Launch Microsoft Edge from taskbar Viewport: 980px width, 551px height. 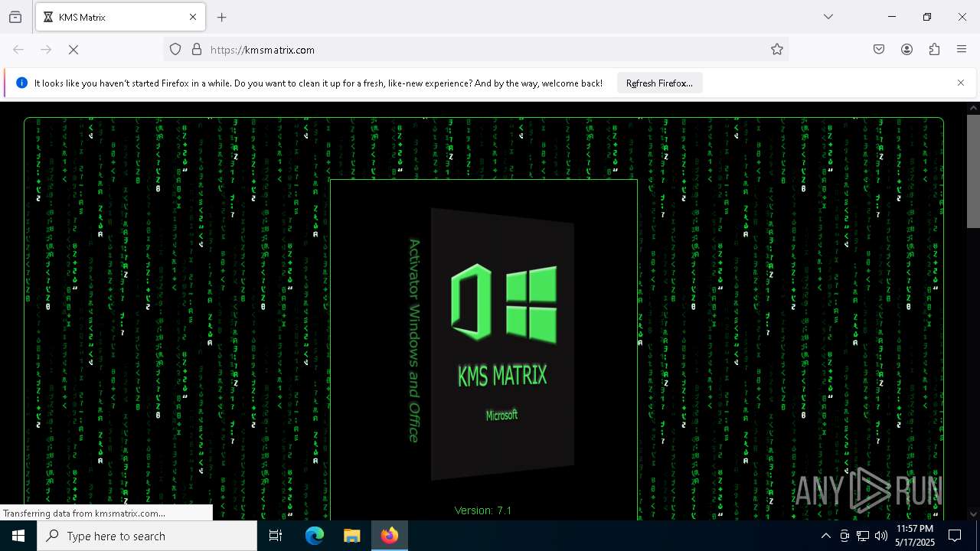point(315,536)
